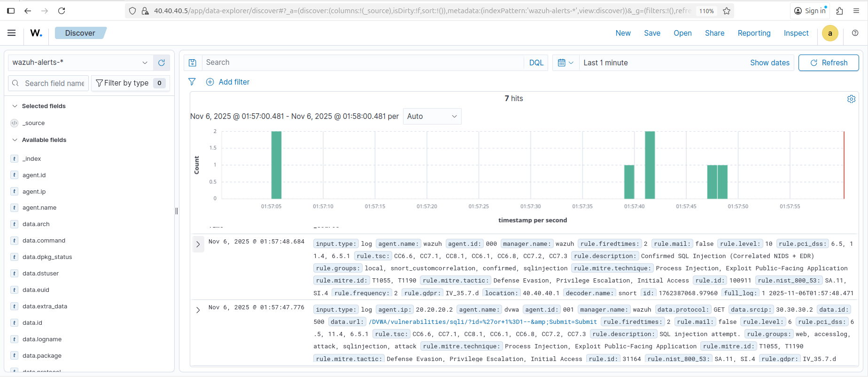Click Open in the top menu

pos(682,33)
